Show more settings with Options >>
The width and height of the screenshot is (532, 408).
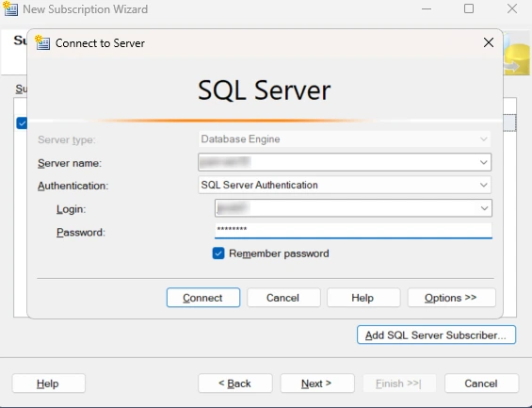(451, 298)
